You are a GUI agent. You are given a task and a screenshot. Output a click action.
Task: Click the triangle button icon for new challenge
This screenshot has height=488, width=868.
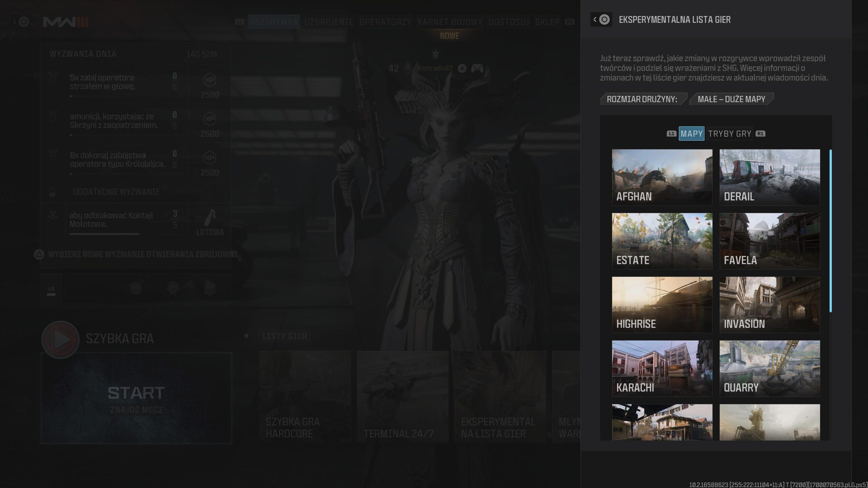[x=39, y=255]
